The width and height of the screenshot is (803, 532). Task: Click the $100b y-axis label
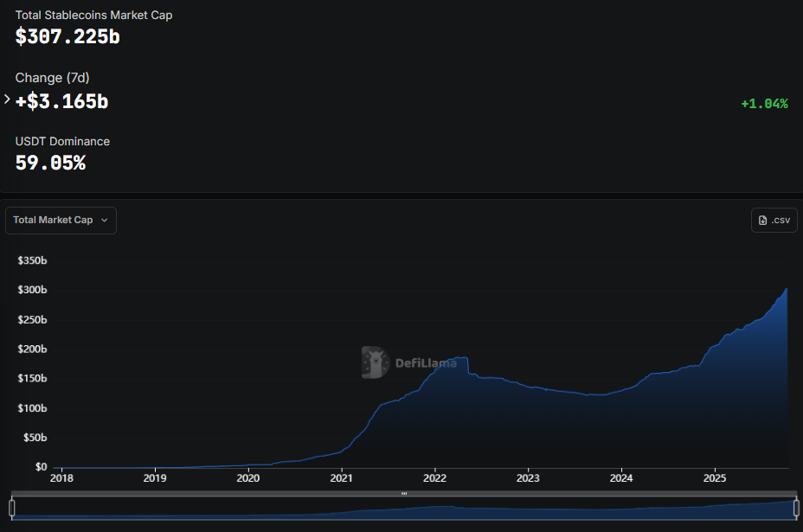(32, 408)
